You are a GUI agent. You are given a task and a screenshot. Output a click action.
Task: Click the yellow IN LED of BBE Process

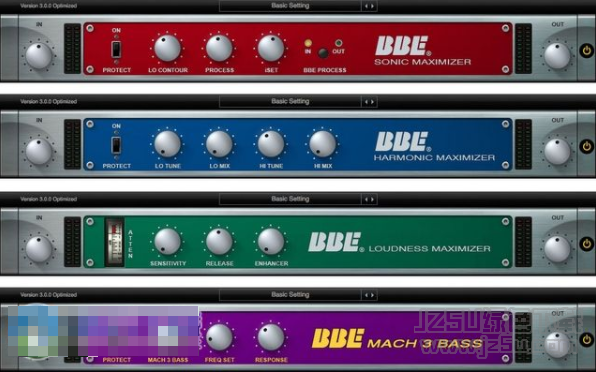tap(308, 43)
